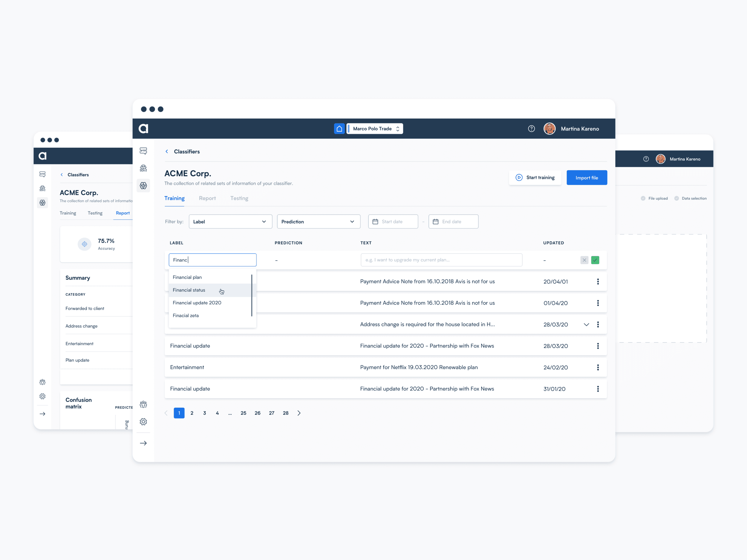Open the help question mark icon in front window
This screenshot has height=560, width=747.
[x=531, y=129]
